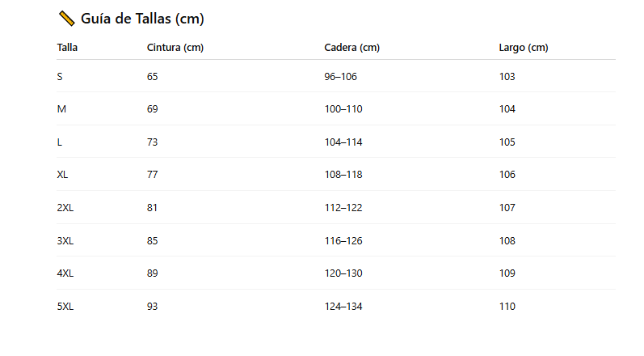Pick the 4XL size label
This screenshot has width=644, height=356.
tap(65, 273)
